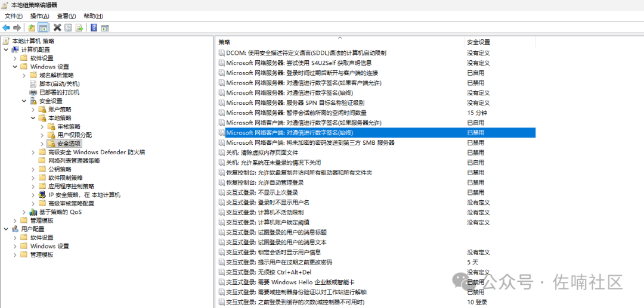Sort by the 安全设置 column header
This screenshot has width=644, height=308.
point(500,42)
